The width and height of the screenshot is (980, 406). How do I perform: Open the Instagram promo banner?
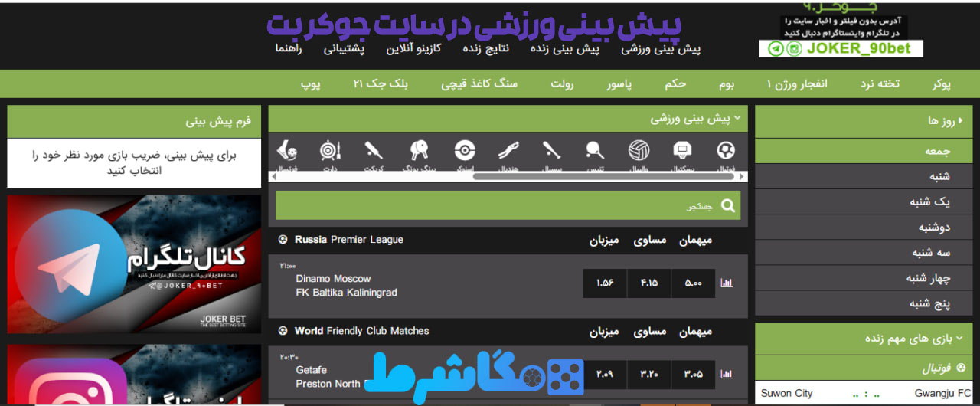(x=134, y=373)
